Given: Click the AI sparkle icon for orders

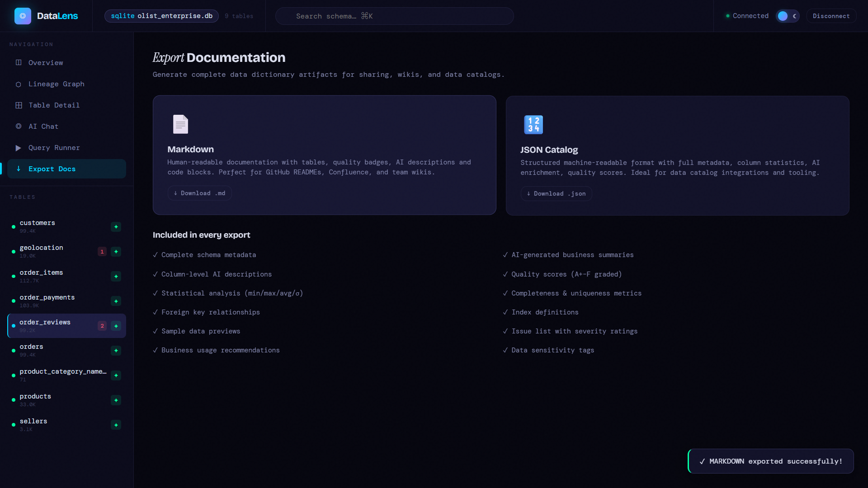Looking at the screenshot, I should click(116, 351).
